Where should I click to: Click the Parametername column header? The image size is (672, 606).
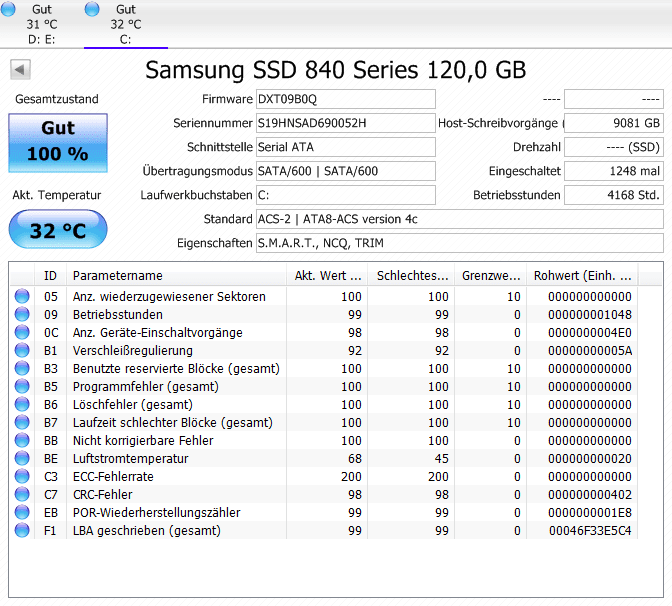click(176, 276)
